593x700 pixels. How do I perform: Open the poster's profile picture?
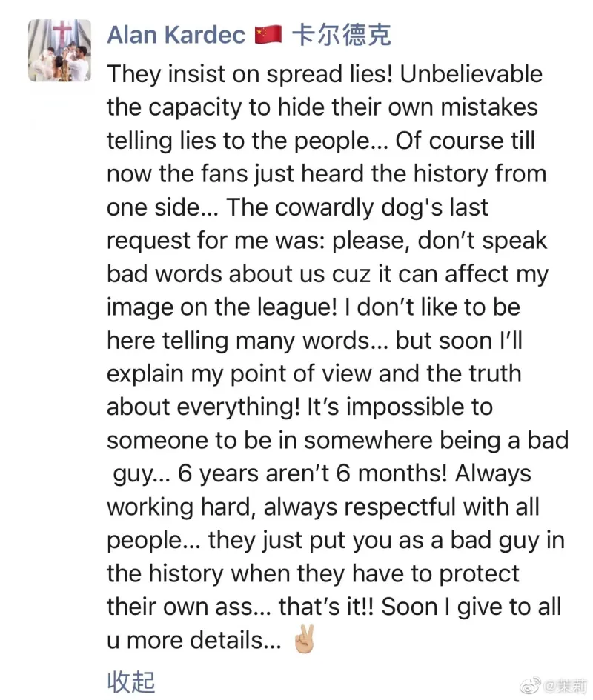coord(59,50)
